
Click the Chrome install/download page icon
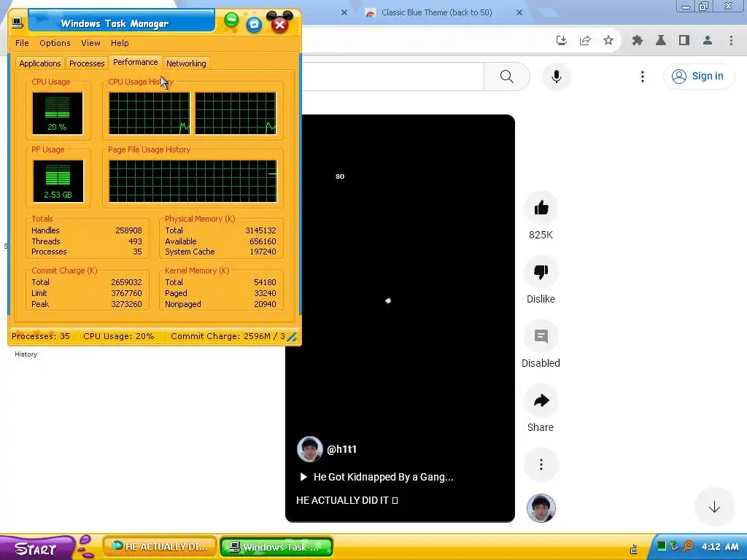pos(562,41)
